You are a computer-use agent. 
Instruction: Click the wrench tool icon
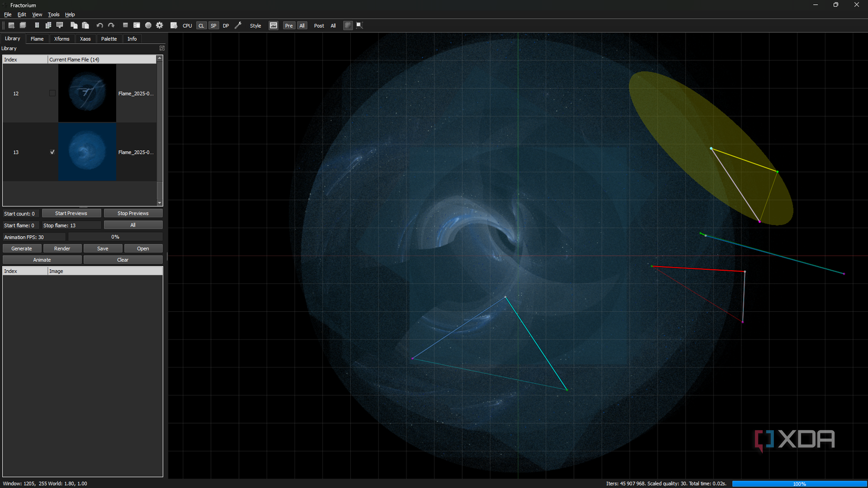[x=238, y=25]
